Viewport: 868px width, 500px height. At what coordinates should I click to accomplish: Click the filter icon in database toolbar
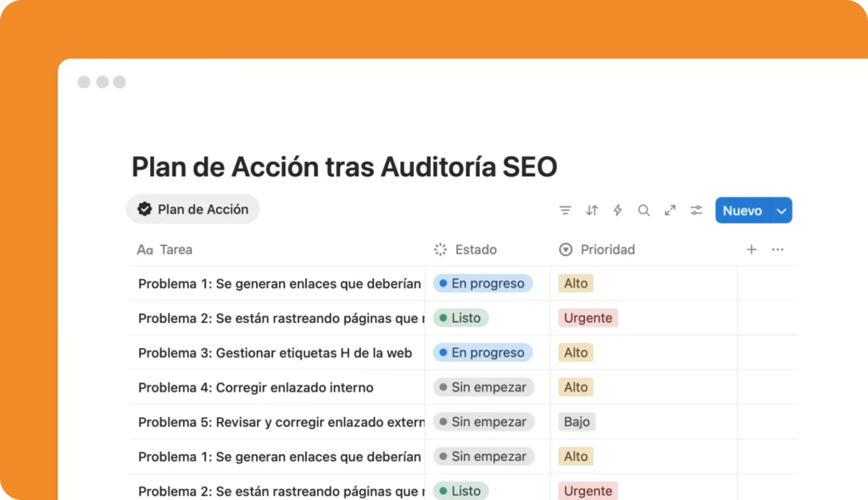click(565, 210)
